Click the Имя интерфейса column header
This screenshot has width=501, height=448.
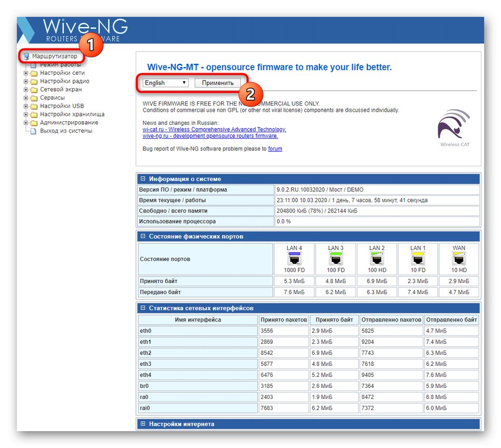198,319
